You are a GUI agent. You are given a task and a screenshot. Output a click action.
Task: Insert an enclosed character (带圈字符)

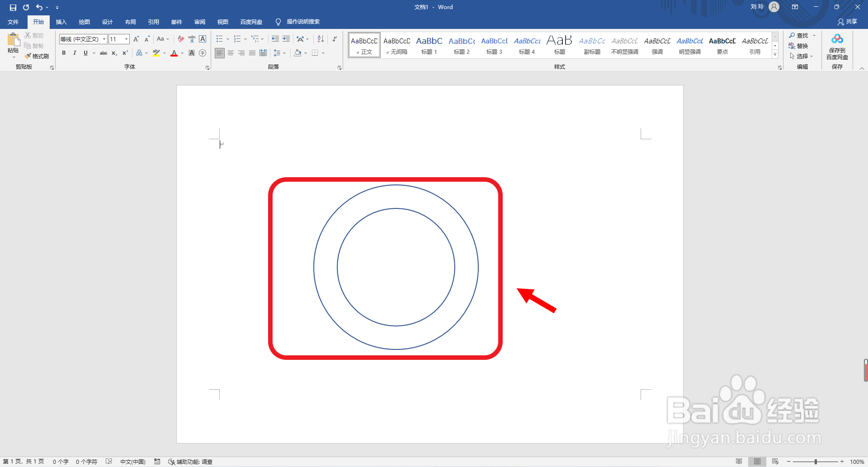[203, 53]
